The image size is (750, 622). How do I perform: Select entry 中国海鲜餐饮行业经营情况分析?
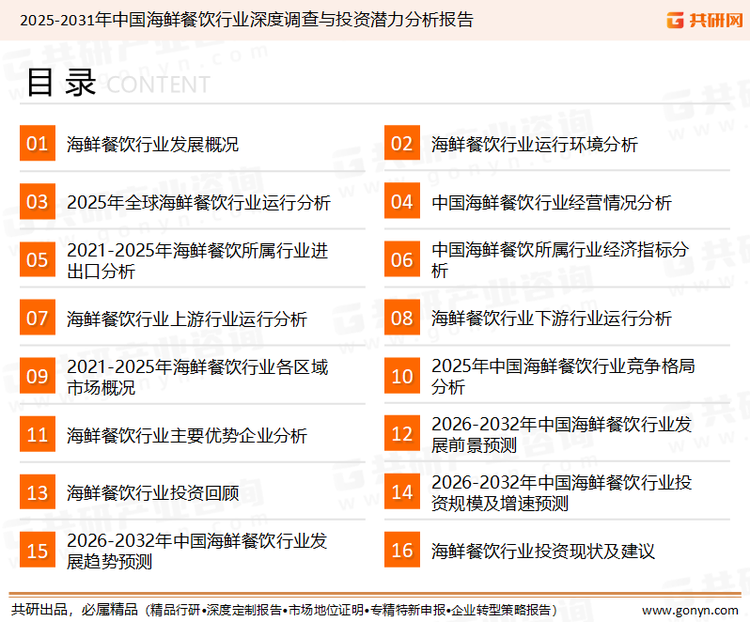pos(551,202)
